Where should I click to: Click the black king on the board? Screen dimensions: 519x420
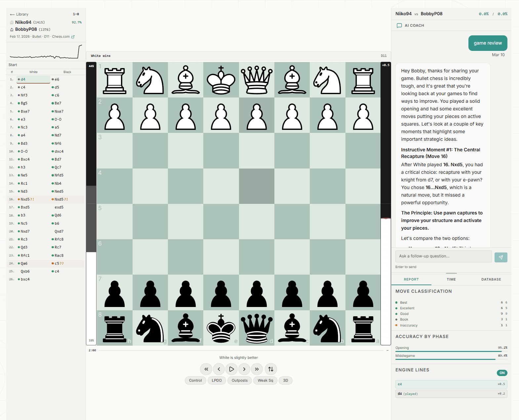[221, 328]
